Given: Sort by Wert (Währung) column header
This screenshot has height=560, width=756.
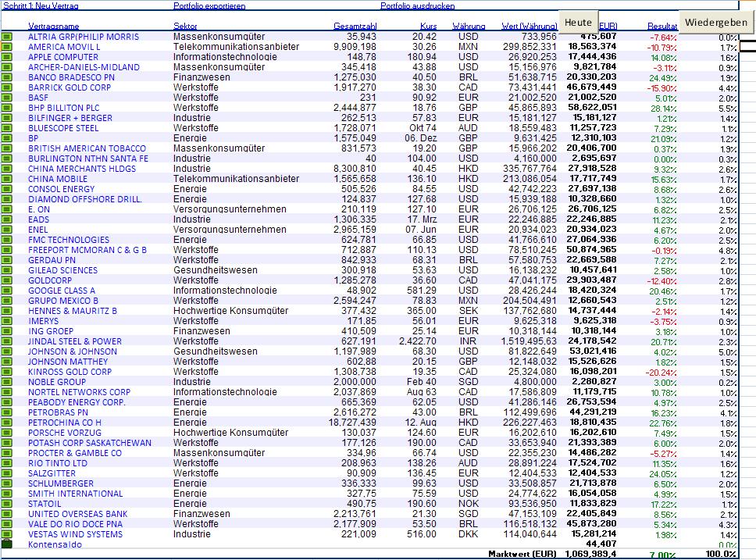Looking at the screenshot, I should [530, 26].
